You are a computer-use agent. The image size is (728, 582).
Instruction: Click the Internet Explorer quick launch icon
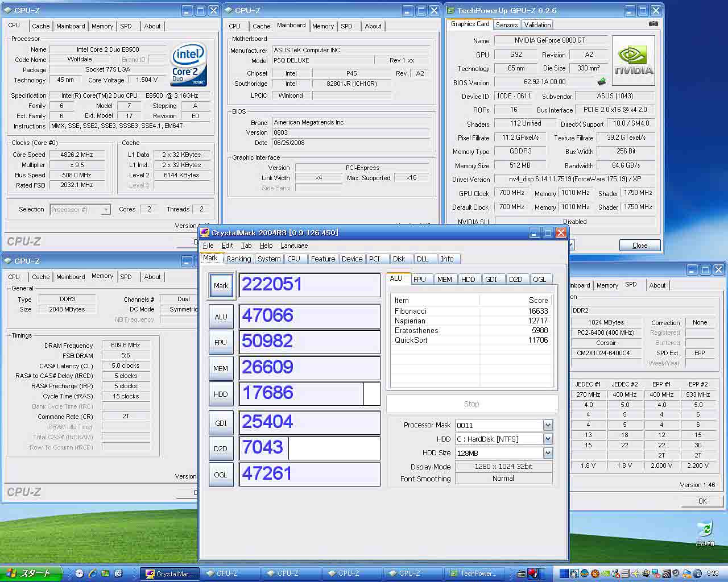click(92, 573)
